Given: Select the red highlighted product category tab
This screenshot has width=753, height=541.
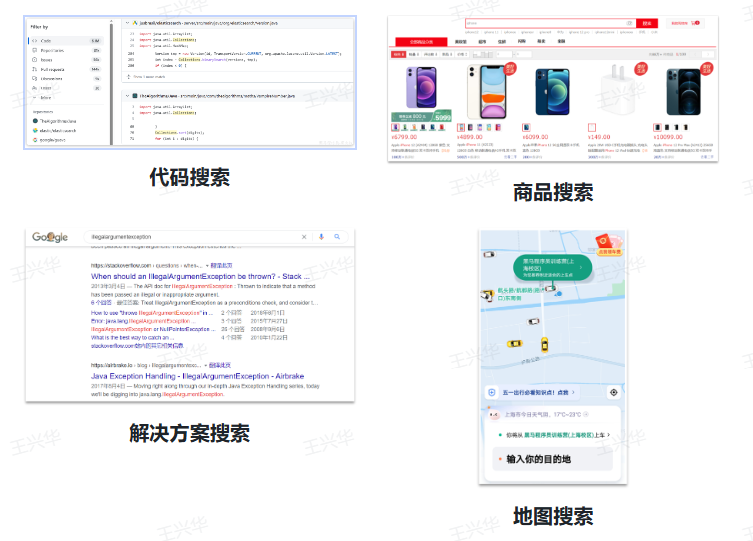Looking at the screenshot, I should pos(421,42).
